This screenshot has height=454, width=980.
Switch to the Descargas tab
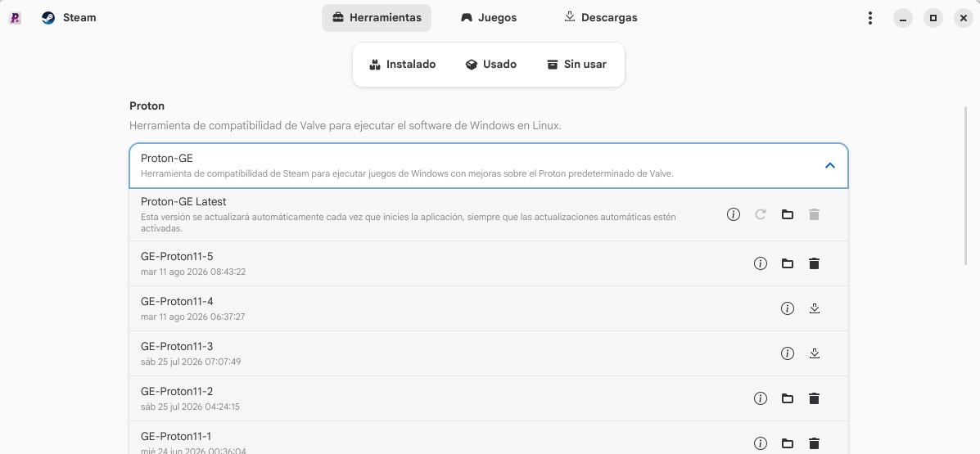click(x=601, y=17)
